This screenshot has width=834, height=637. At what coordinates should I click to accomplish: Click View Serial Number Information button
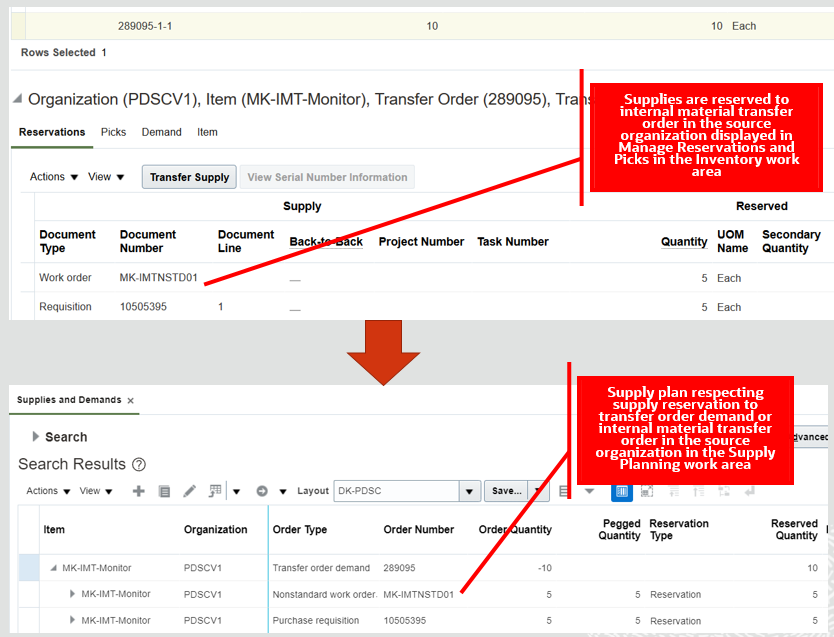coord(327,177)
